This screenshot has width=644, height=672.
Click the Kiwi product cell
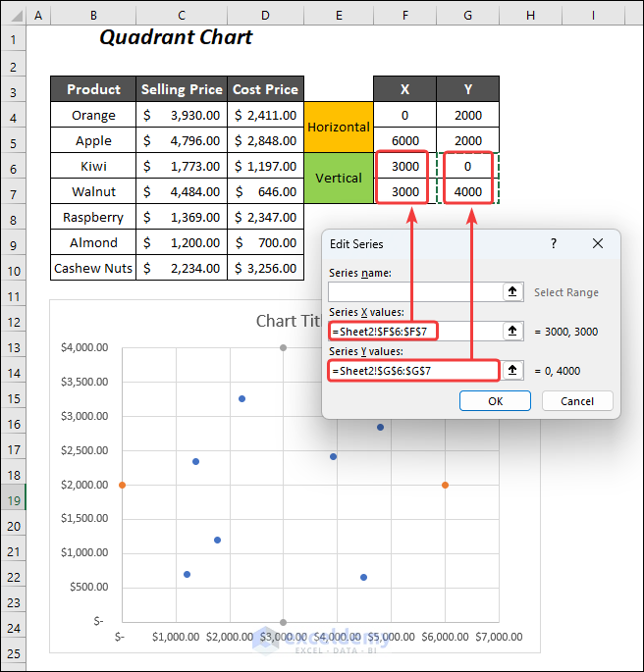[x=93, y=166]
